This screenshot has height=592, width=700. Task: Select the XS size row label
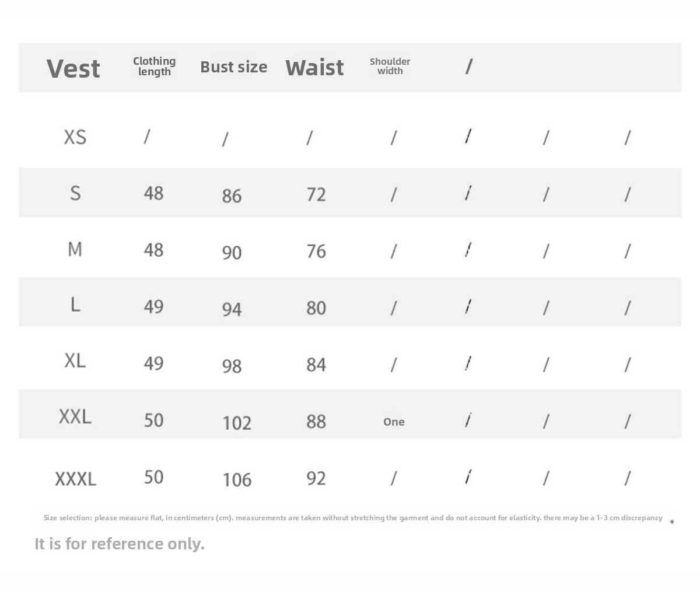point(75,137)
